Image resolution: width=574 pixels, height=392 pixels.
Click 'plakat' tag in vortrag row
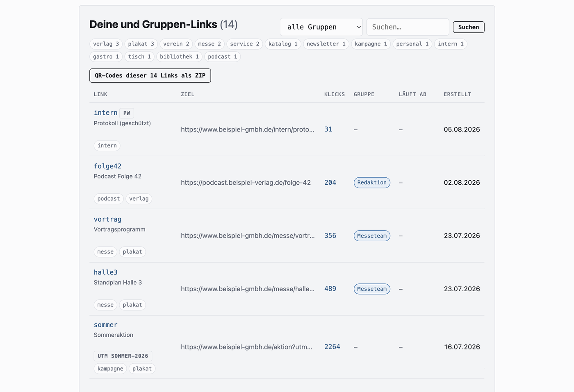(132, 252)
